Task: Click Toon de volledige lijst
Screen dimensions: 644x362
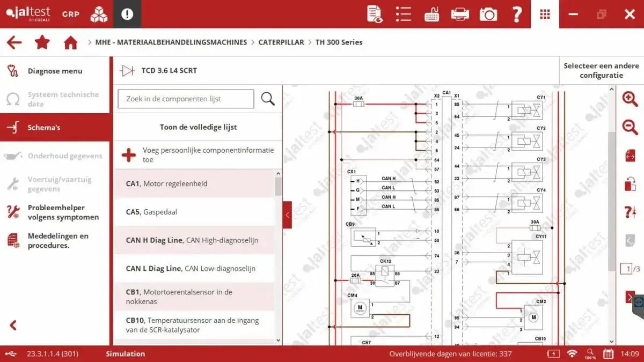Action: pyautogui.click(x=197, y=127)
